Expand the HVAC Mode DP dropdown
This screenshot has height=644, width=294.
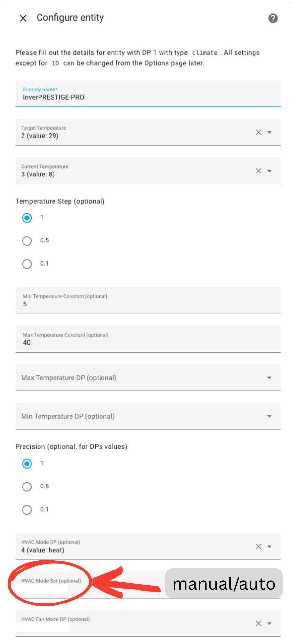point(269,546)
